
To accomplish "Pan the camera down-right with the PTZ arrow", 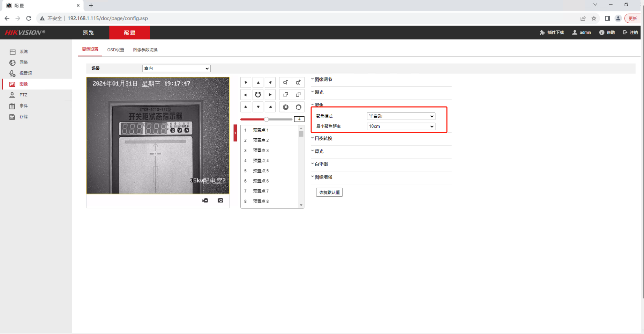I will 270,107.
